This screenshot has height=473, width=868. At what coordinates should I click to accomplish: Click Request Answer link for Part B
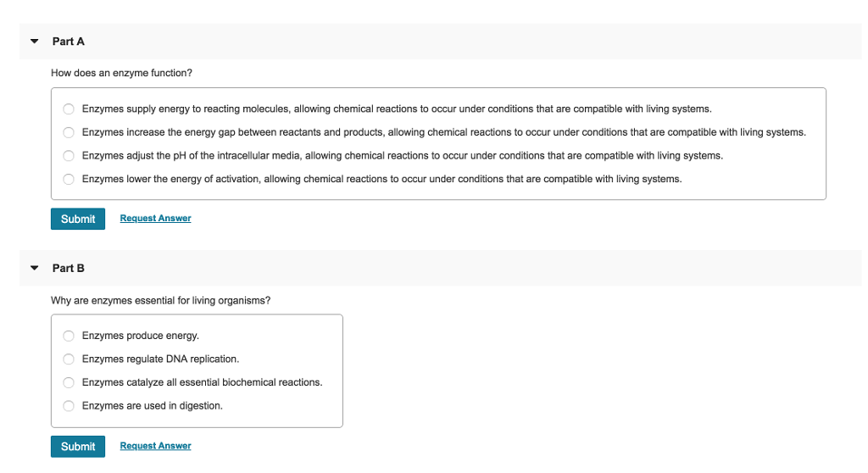tap(155, 446)
